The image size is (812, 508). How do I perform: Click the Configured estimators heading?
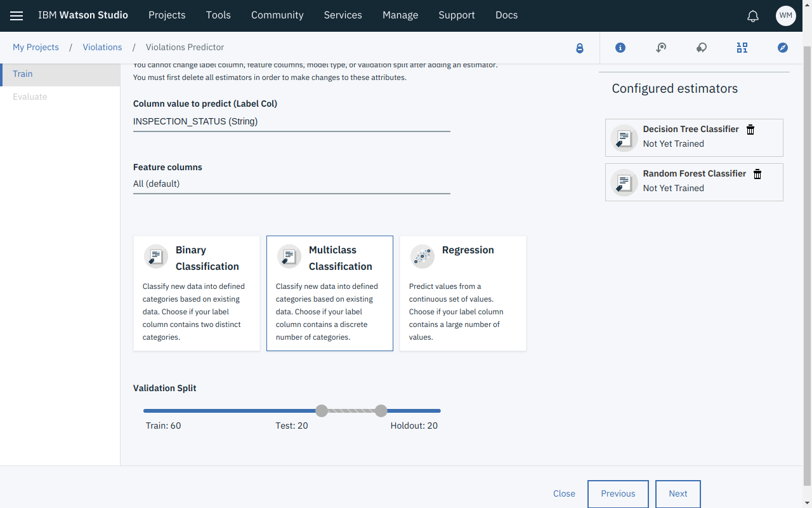pyautogui.click(x=675, y=88)
